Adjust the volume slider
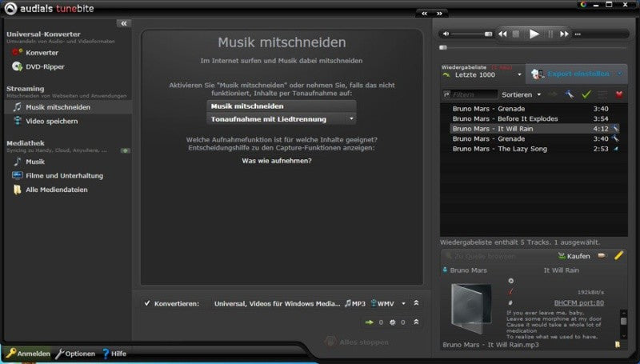This screenshot has height=364, width=640. coord(472,34)
